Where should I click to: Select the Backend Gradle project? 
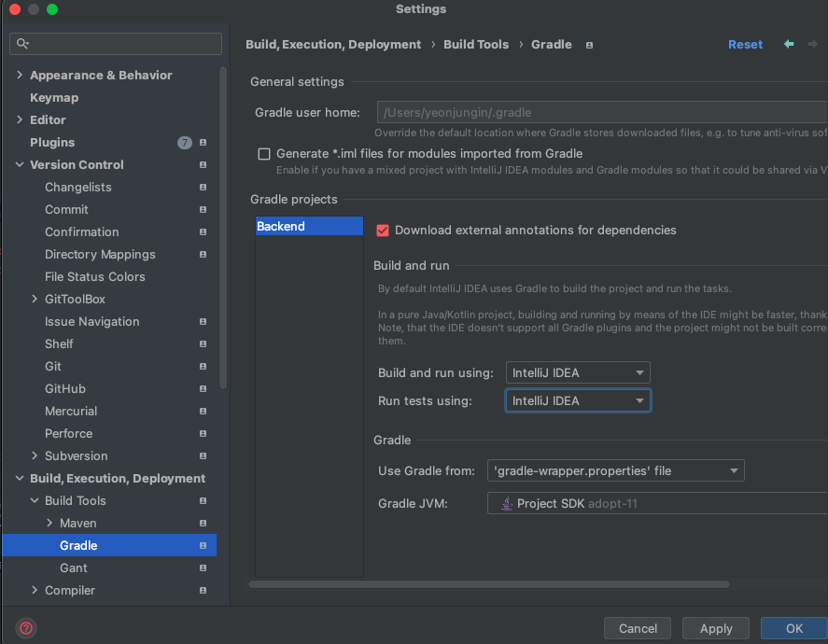tap(309, 226)
